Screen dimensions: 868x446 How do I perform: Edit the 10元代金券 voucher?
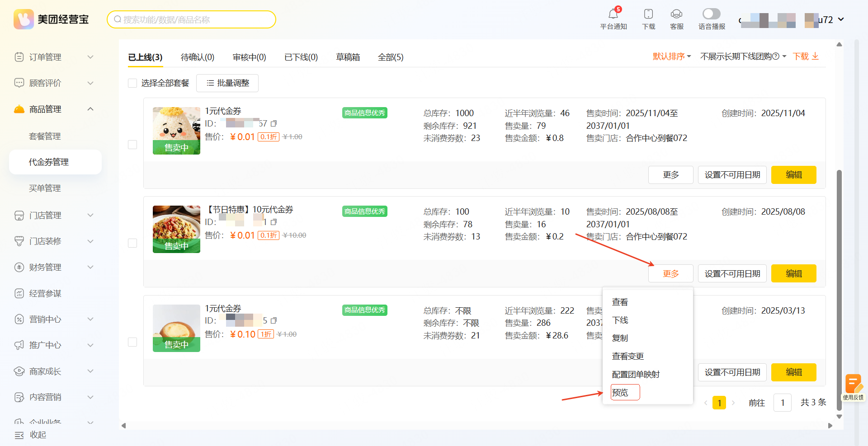[794, 273]
